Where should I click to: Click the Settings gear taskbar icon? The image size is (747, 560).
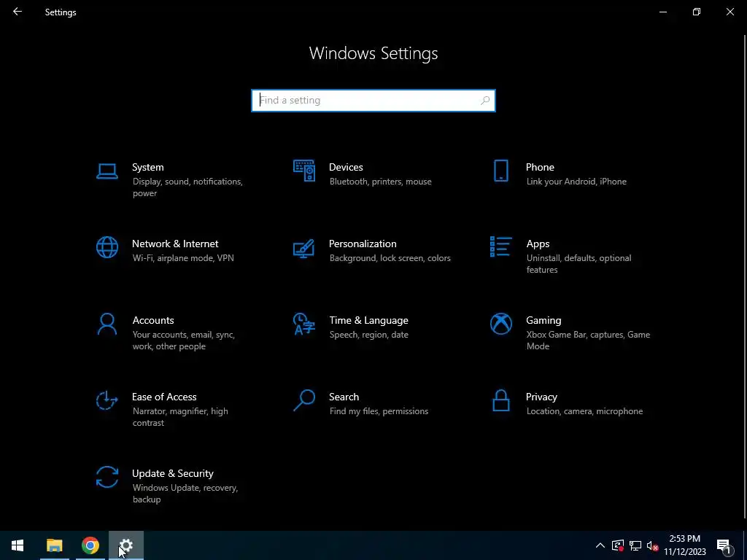point(125,545)
